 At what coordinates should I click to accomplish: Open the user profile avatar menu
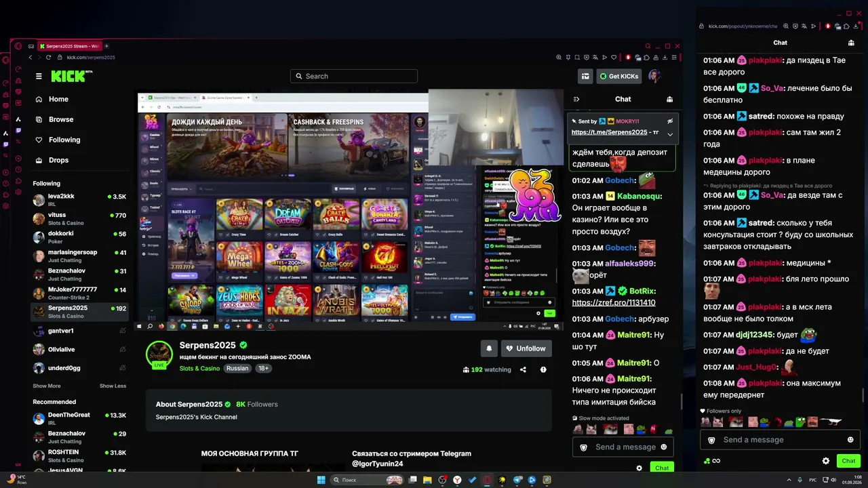[x=654, y=76]
